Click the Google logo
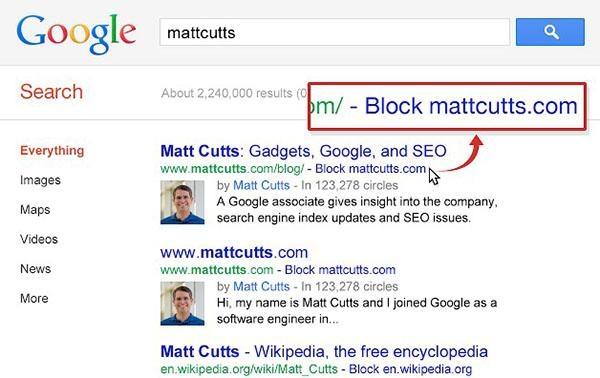The image size is (600, 378). (x=76, y=34)
